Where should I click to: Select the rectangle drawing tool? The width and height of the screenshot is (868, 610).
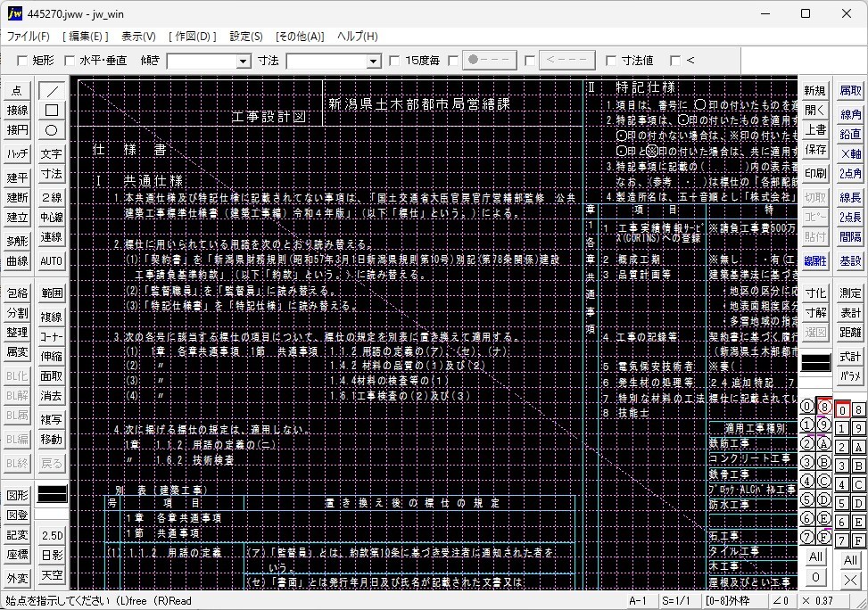point(52,111)
